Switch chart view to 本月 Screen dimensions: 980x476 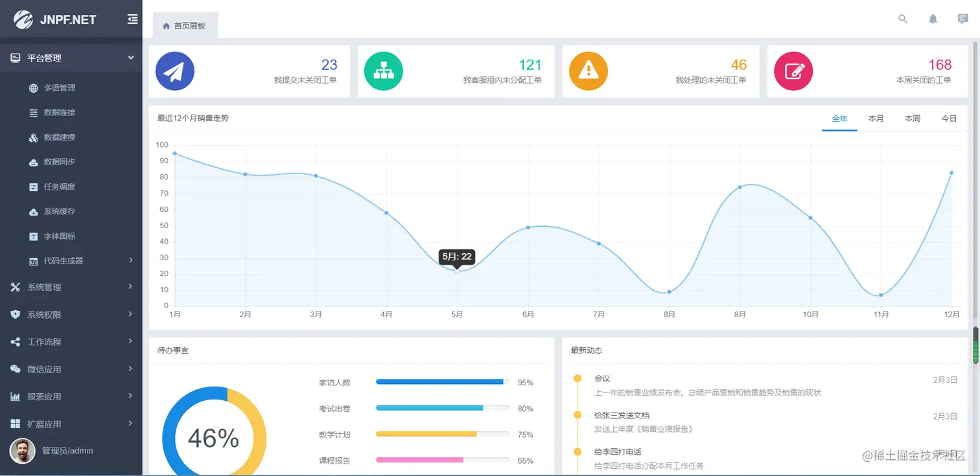pyautogui.click(x=876, y=119)
